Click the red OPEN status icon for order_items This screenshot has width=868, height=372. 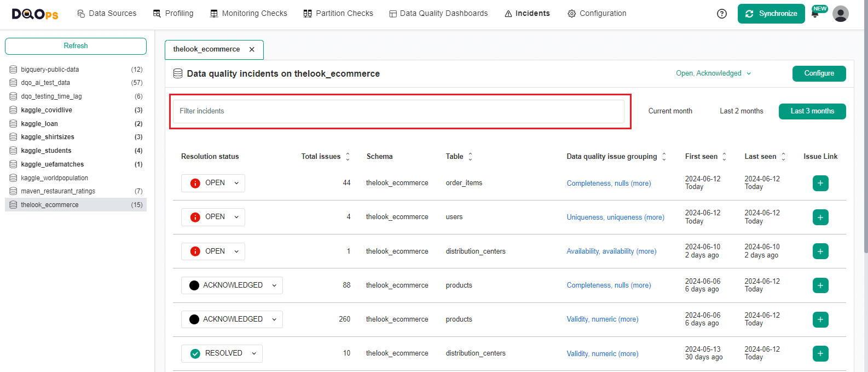[195, 183]
